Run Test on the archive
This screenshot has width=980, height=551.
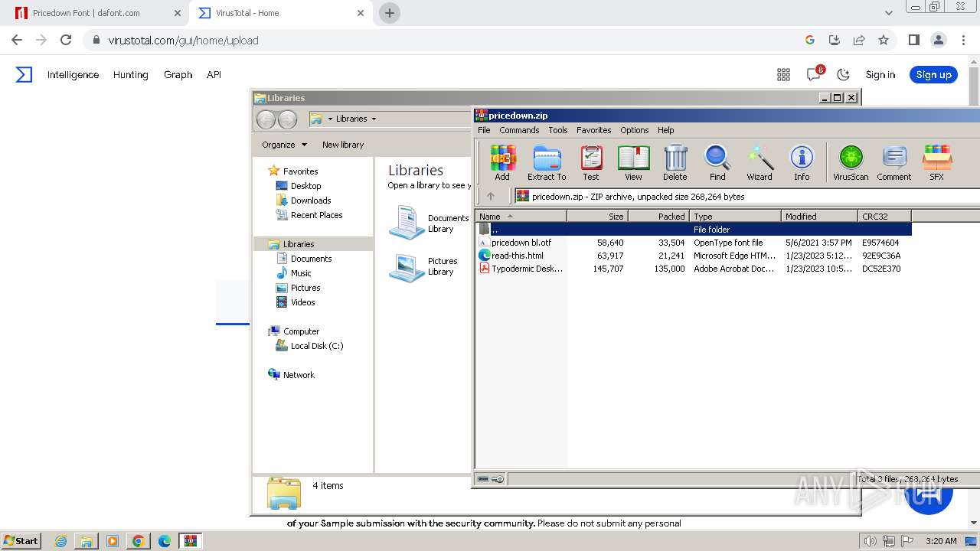click(x=591, y=162)
